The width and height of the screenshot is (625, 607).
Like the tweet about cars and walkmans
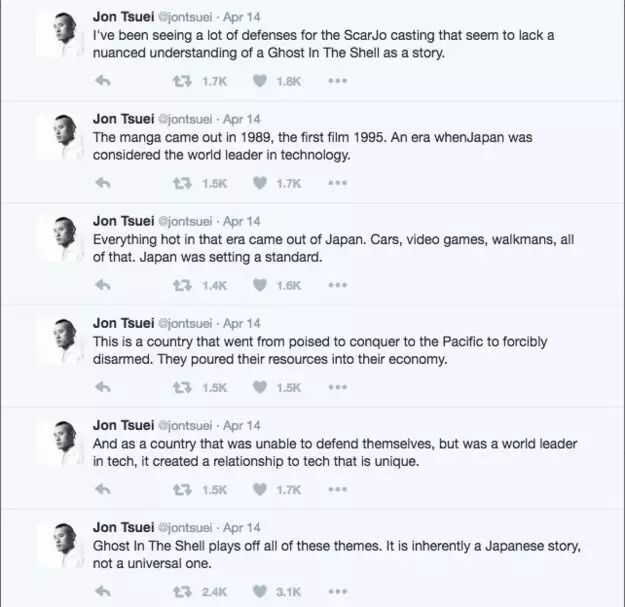[260, 285]
